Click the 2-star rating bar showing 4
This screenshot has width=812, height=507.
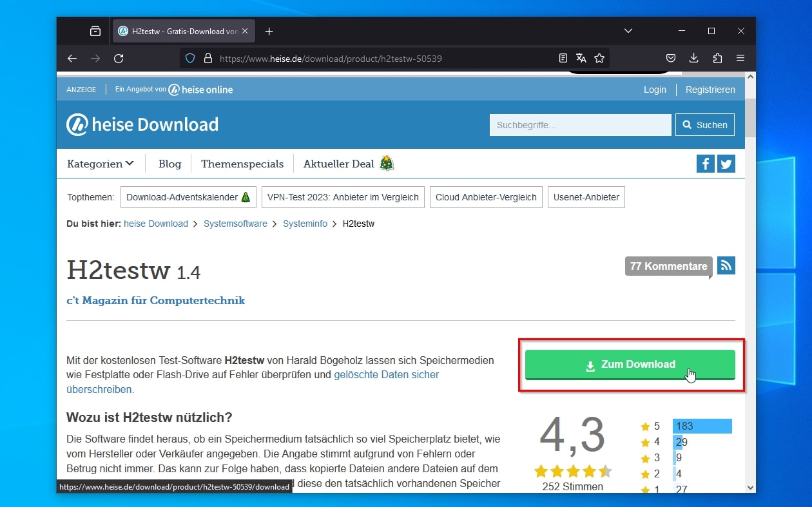click(674, 474)
